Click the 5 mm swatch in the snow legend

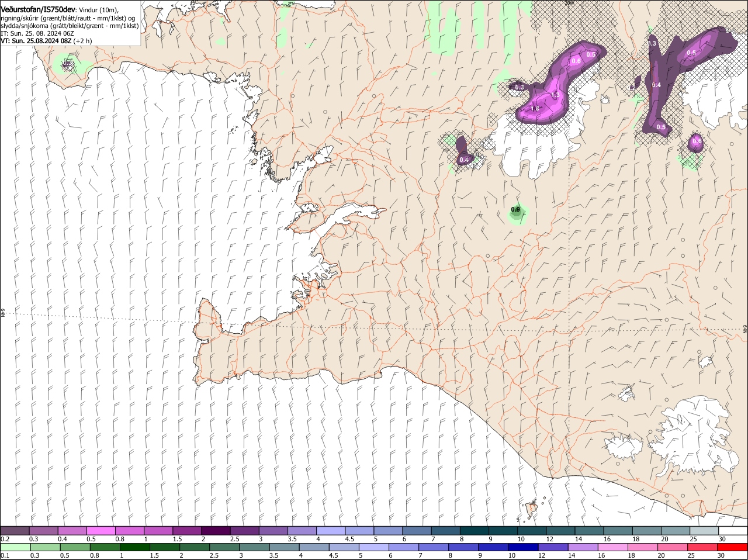387,531
